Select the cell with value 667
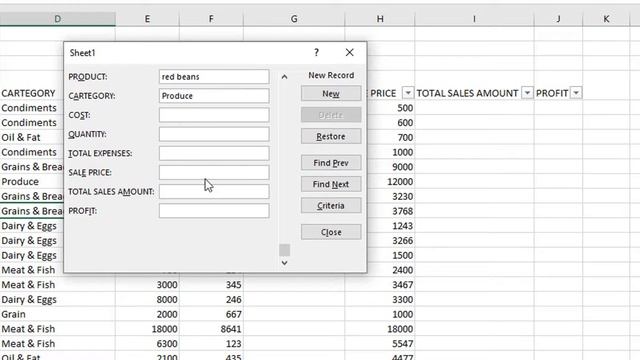The height and width of the screenshot is (360, 640). (211, 314)
